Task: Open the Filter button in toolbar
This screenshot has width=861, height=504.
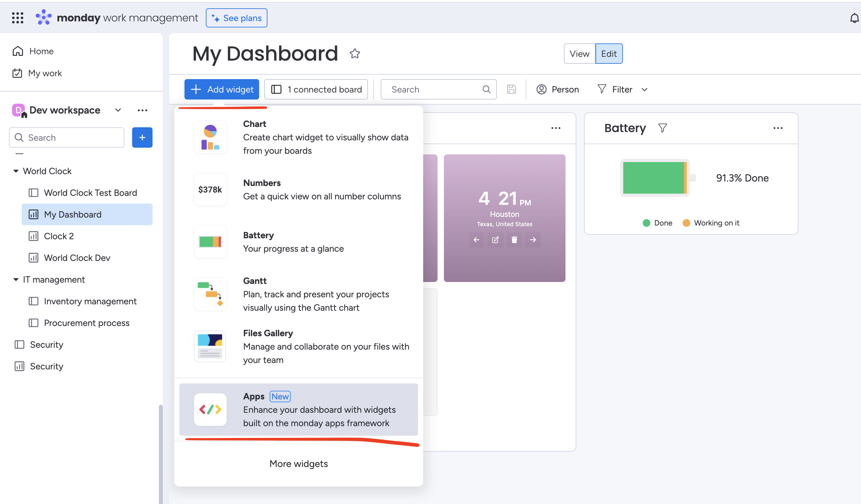Action: [615, 89]
